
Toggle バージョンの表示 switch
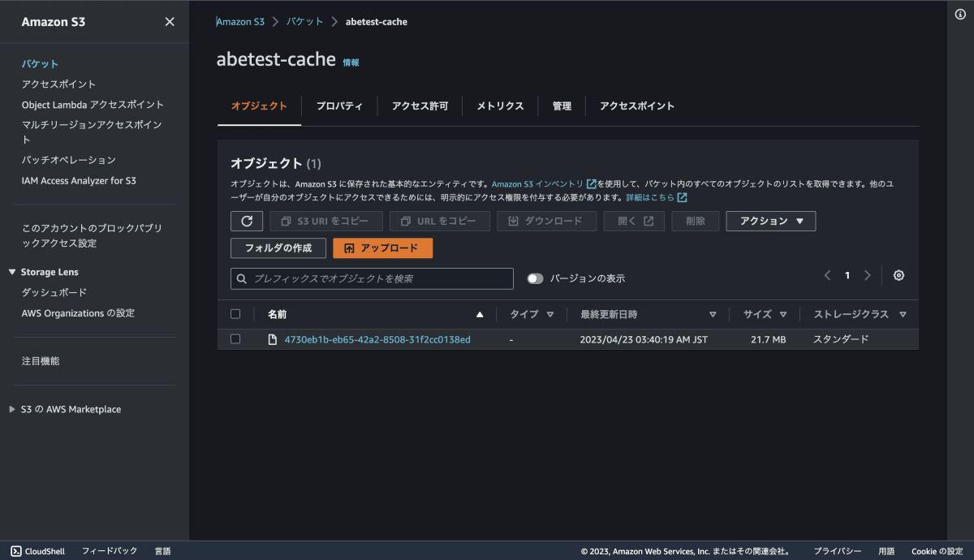click(535, 278)
